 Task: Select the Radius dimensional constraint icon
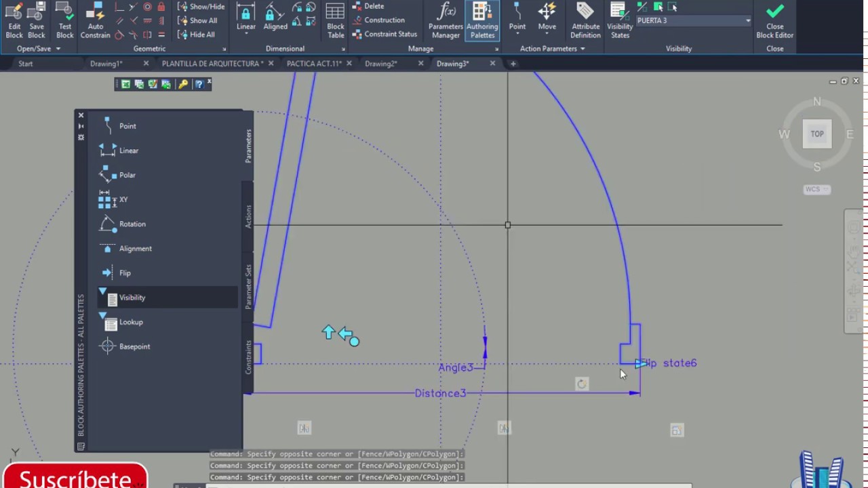297,7
